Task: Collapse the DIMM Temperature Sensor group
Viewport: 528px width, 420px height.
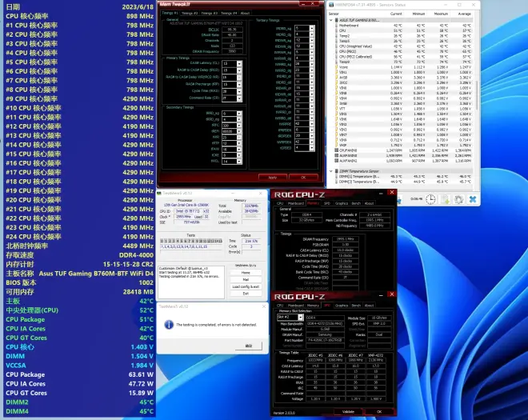Action: [x=332, y=170]
